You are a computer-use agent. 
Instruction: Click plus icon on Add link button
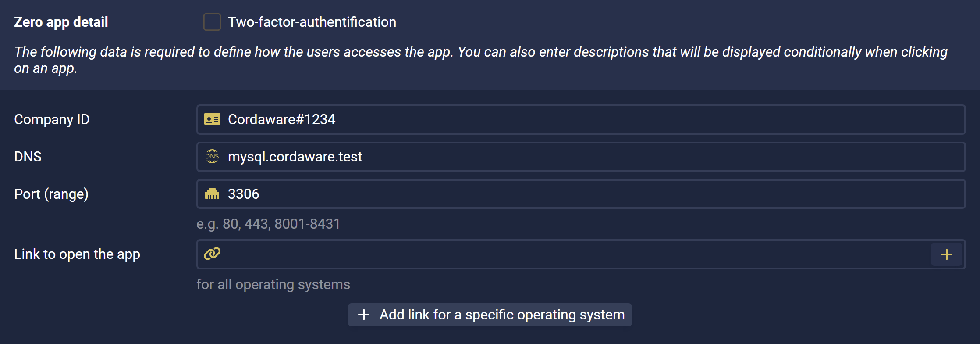pyautogui.click(x=364, y=315)
